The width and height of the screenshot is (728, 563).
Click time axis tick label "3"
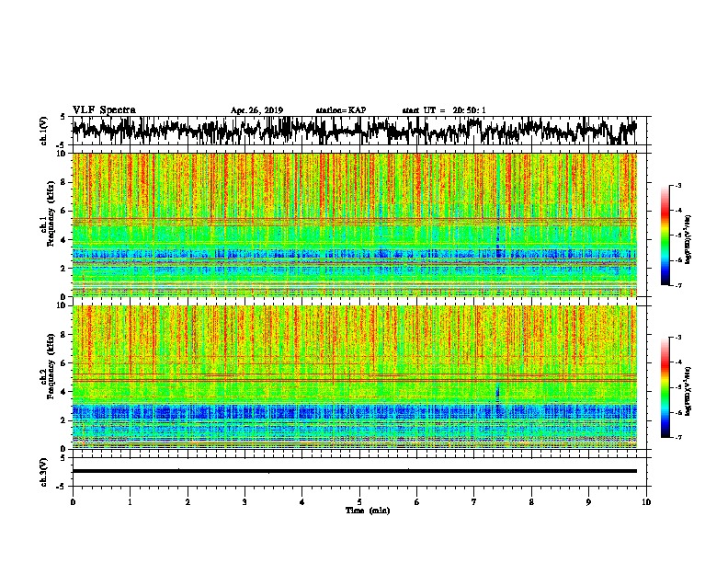pos(245,502)
